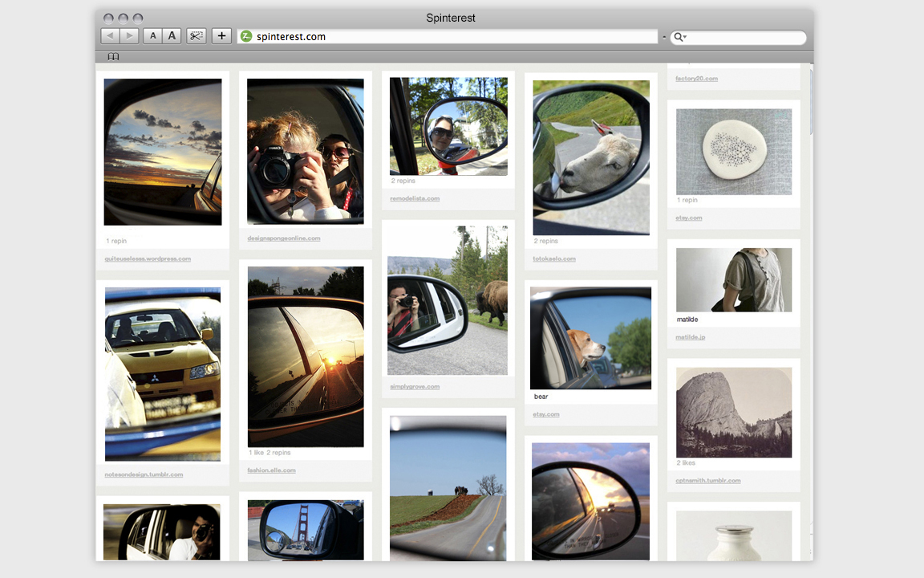
Task: Open the factory20.com link
Action: click(x=696, y=79)
